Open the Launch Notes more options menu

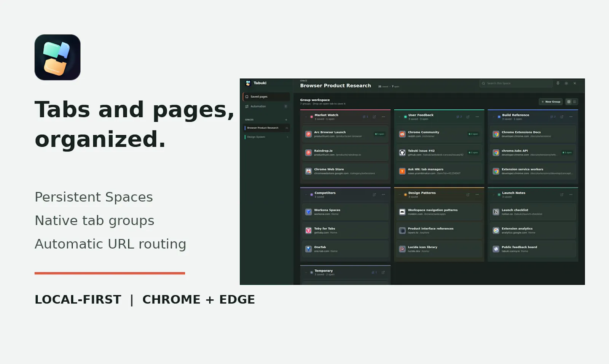(x=571, y=195)
